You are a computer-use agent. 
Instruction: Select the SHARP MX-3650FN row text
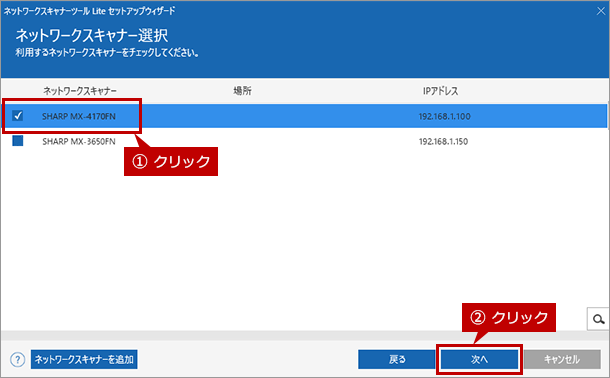pos(79,142)
